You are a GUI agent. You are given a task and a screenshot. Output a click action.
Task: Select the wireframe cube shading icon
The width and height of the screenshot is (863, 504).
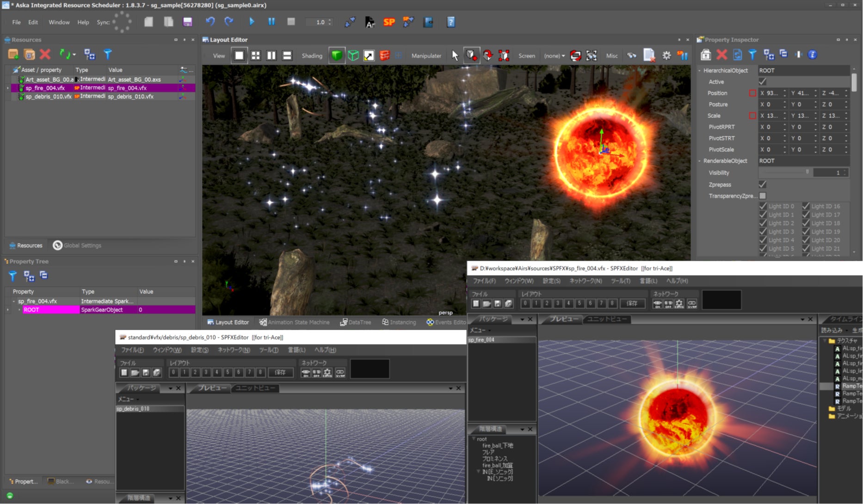pyautogui.click(x=353, y=55)
